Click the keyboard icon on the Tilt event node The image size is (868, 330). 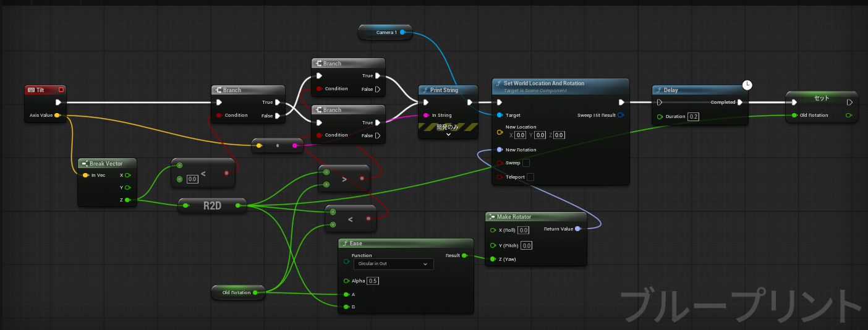31,90
